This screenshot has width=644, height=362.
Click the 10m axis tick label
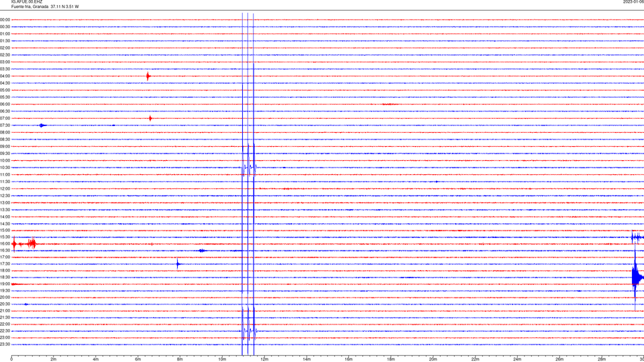222,359
